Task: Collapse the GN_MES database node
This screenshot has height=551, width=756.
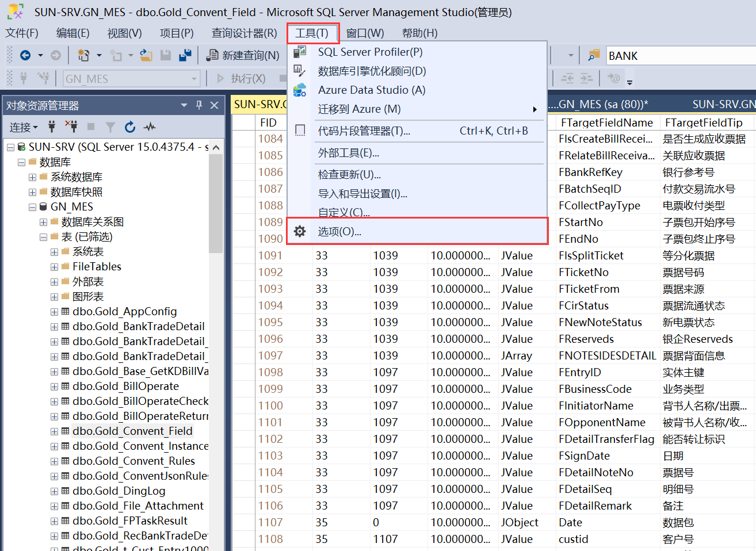Action: pos(32,207)
